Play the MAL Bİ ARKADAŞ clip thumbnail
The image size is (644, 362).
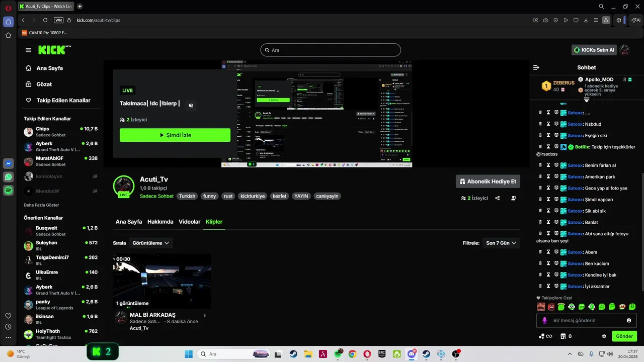pyautogui.click(x=162, y=281)
